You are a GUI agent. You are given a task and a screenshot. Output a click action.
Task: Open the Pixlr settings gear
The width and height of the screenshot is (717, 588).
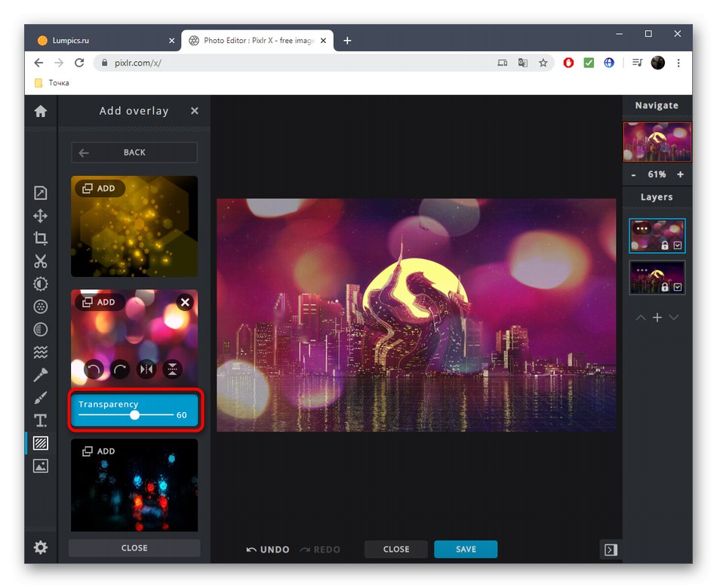40,547
